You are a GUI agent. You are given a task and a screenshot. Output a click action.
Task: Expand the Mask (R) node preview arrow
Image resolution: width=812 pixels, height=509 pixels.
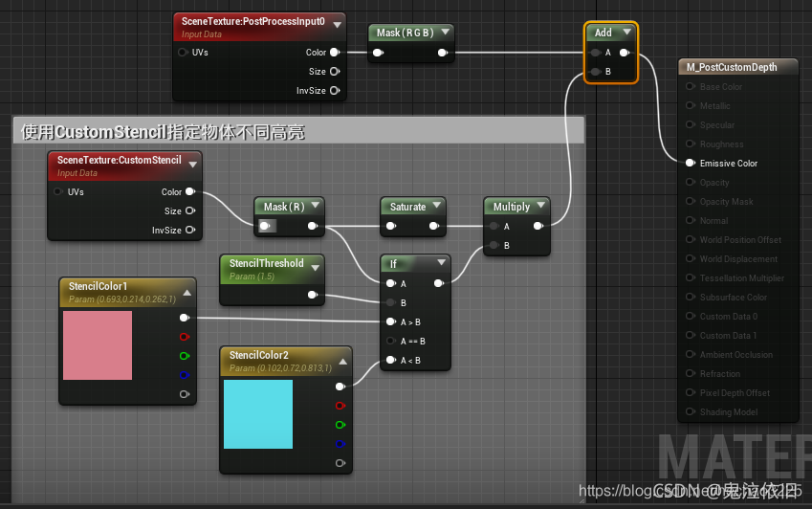tap(315, 205)
